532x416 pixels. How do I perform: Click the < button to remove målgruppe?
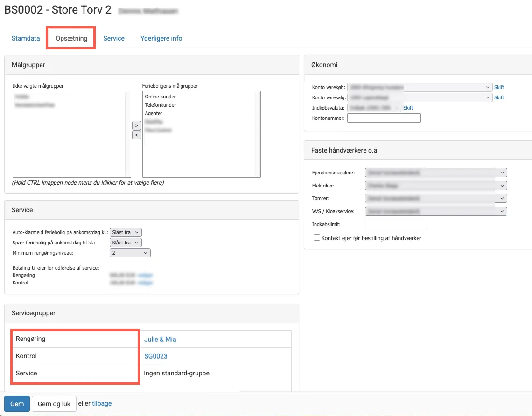point(136,135)
